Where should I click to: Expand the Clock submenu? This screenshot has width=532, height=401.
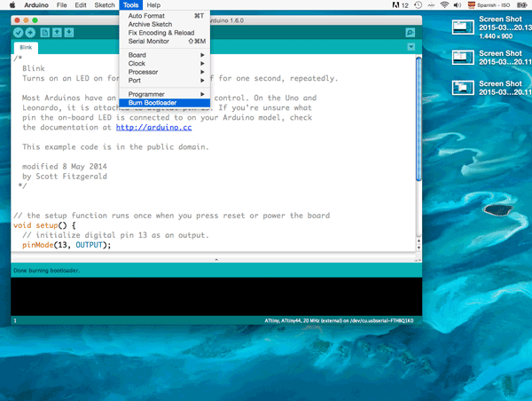[x=165, y=64]
